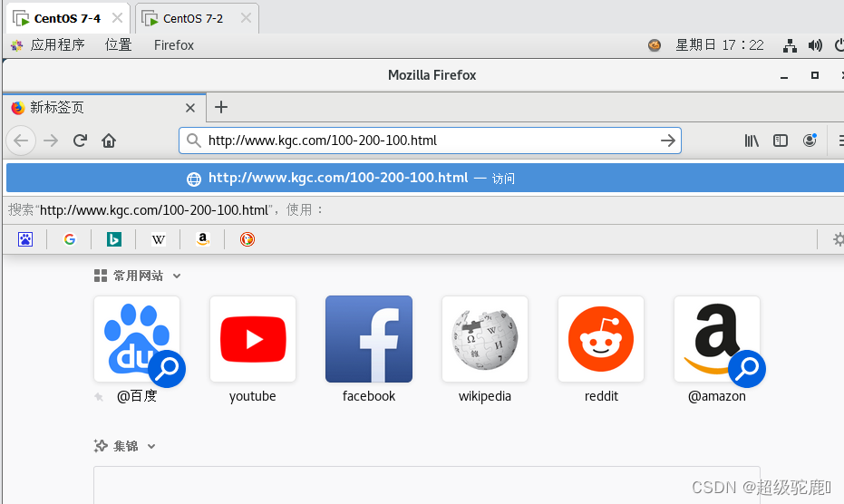Open the volume speaker icon in top panel

815,45
